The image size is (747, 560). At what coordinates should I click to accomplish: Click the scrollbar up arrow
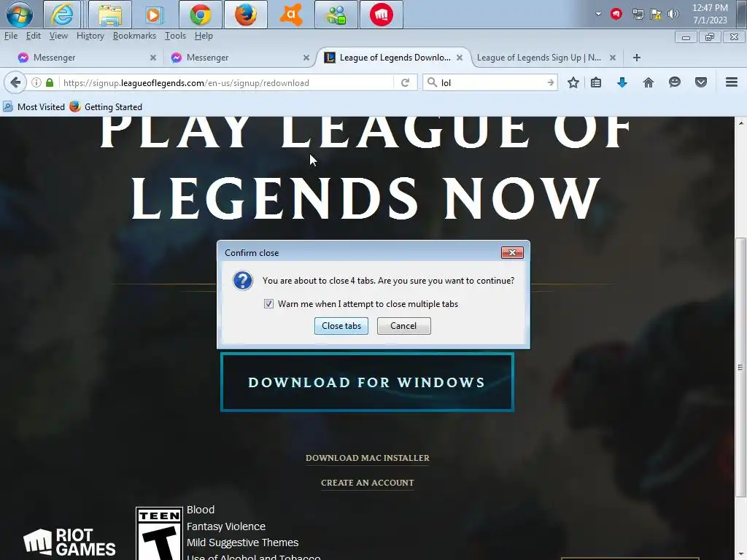(x=740, y=122)
